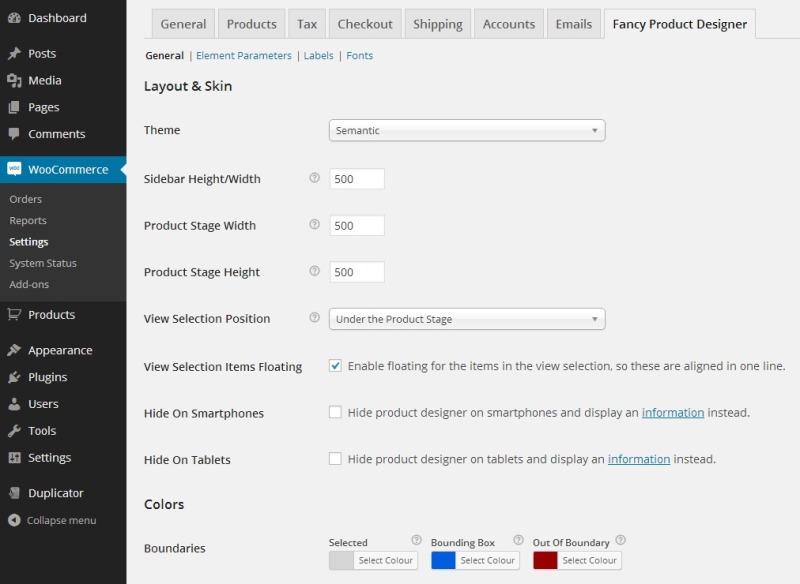Click the Product Stage Height input field
Viewport: 800px width, 584px height.
357,272
